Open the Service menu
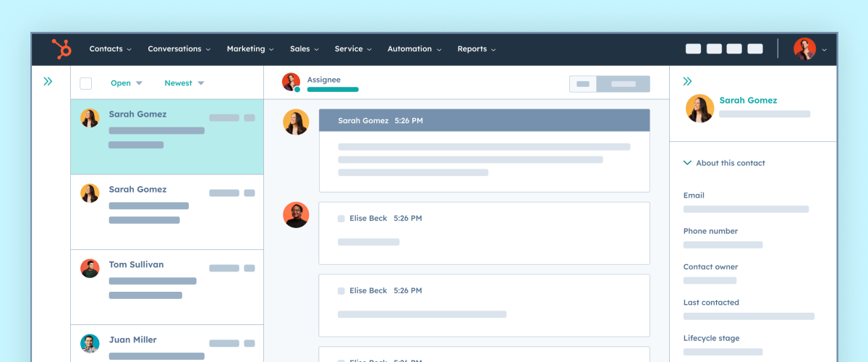Viewport: 868px width, 362px height. [353, 49]
